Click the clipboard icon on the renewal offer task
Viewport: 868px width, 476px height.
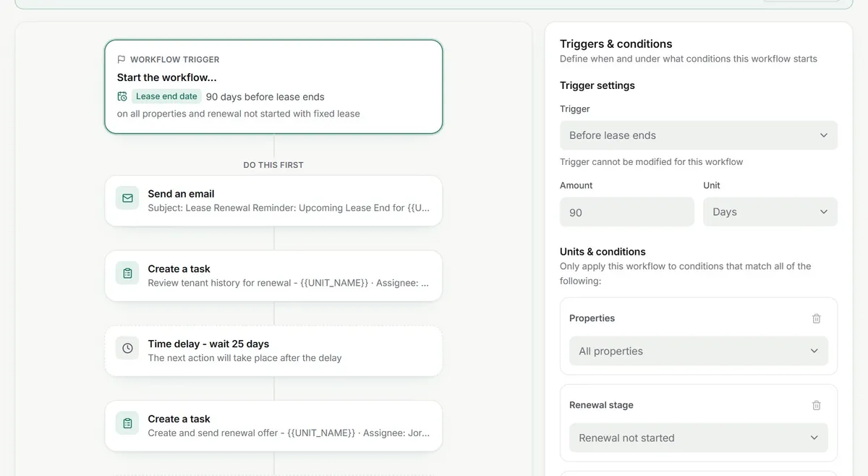[x=127, y=423]
